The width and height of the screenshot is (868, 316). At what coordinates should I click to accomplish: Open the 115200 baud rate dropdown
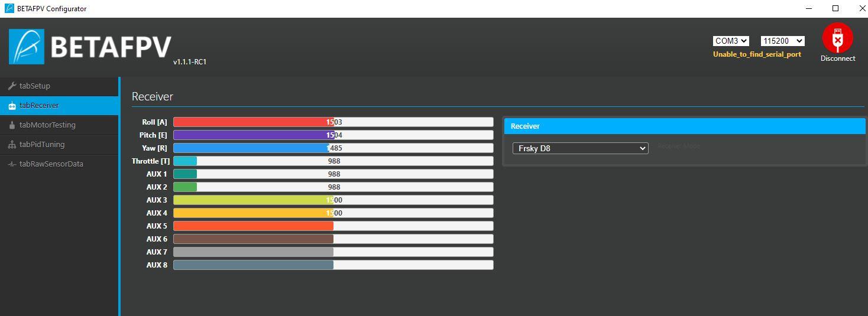click(x=782, y=41)
